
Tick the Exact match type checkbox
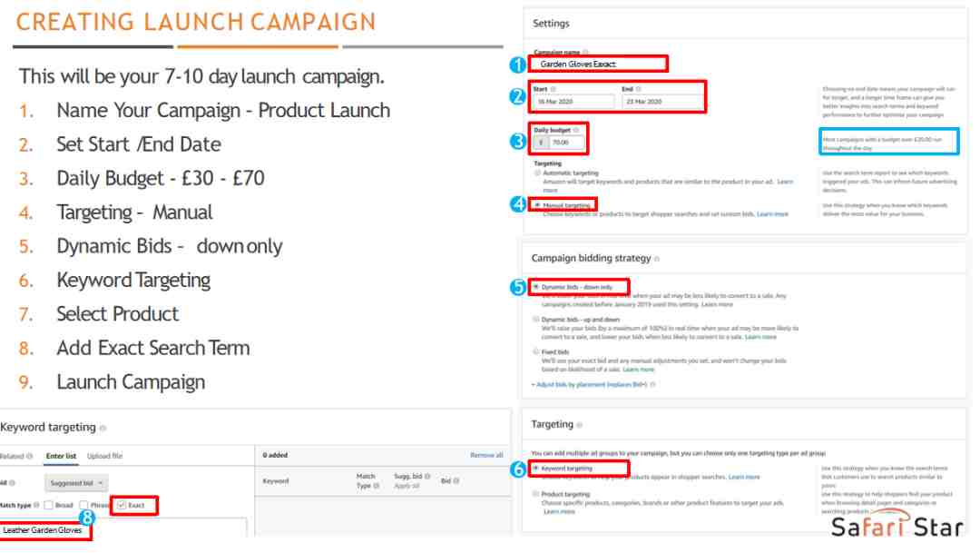click(122, 505)
